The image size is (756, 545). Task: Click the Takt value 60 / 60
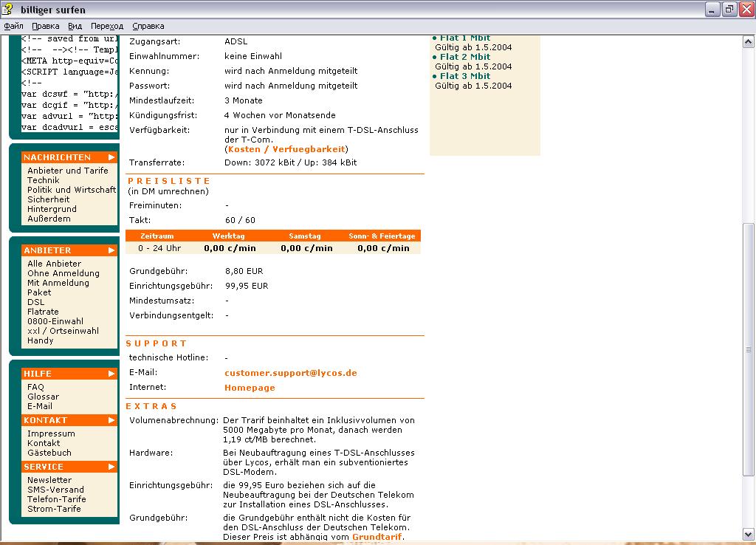pos(240,220)
